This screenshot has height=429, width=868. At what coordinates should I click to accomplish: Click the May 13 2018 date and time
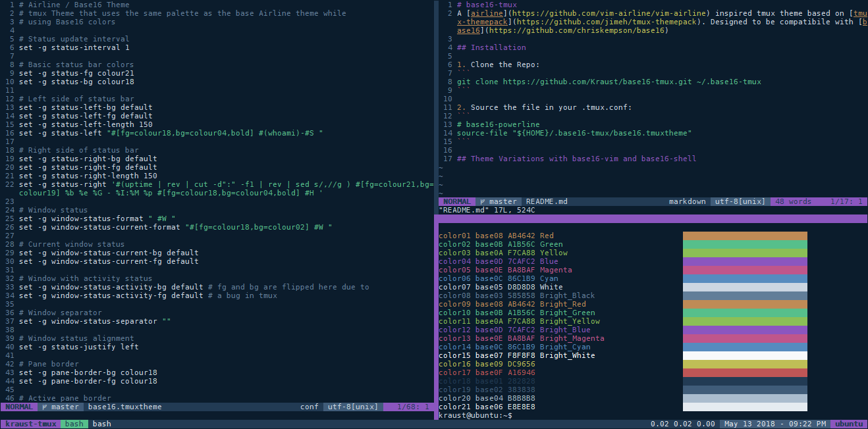click(775, 424)
